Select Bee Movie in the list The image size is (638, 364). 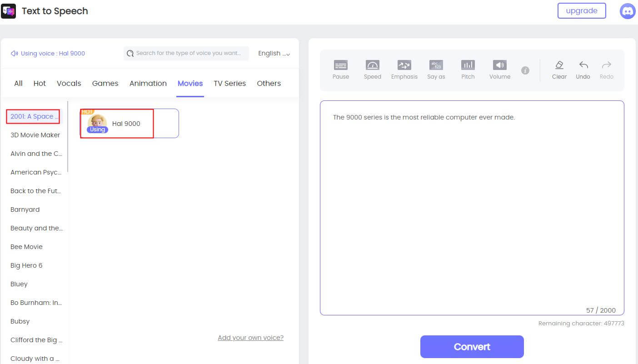26,247
